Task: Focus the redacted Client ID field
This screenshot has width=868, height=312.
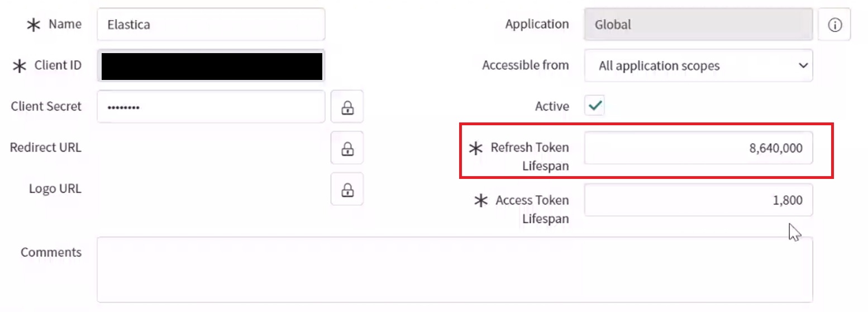Action: click(x=211, y=66)
